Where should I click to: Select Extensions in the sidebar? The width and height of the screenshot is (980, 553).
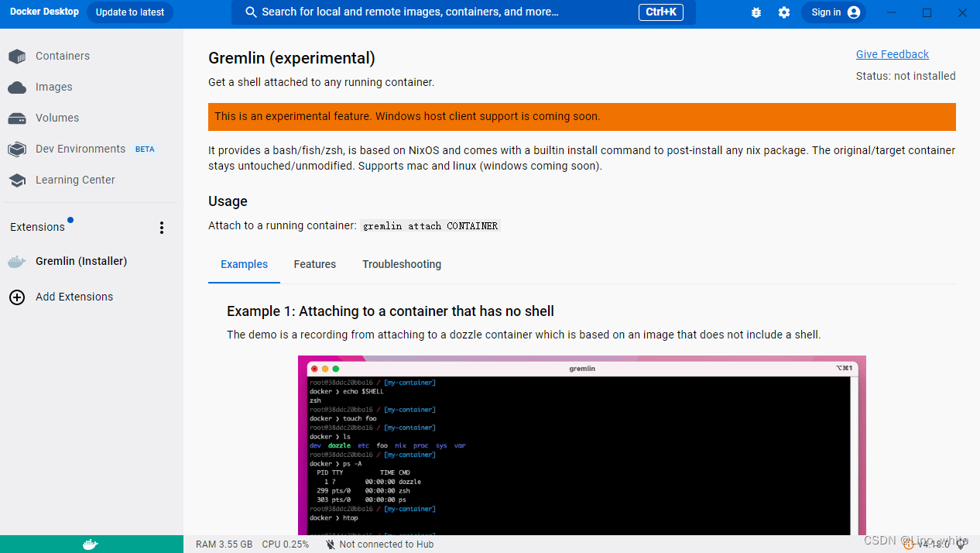(37, 226)
